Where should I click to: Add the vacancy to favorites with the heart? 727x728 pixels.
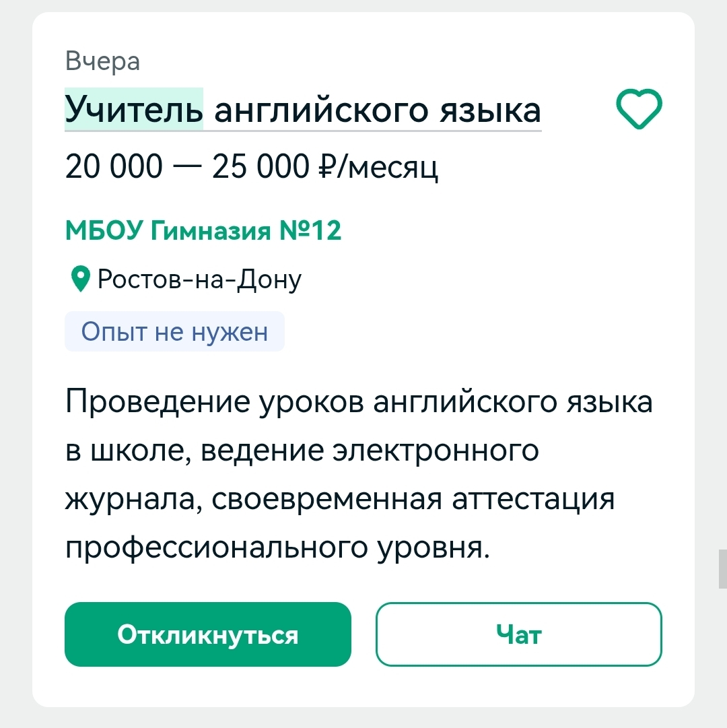click(639, 110)
